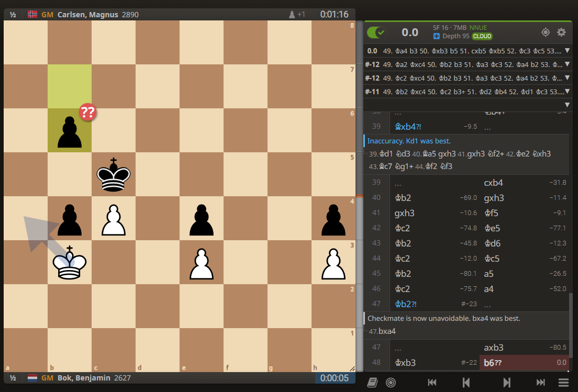The width and height of the screenshot is (578, 392).
Task: Click the white king on the board
Action: tap(70, 262)
